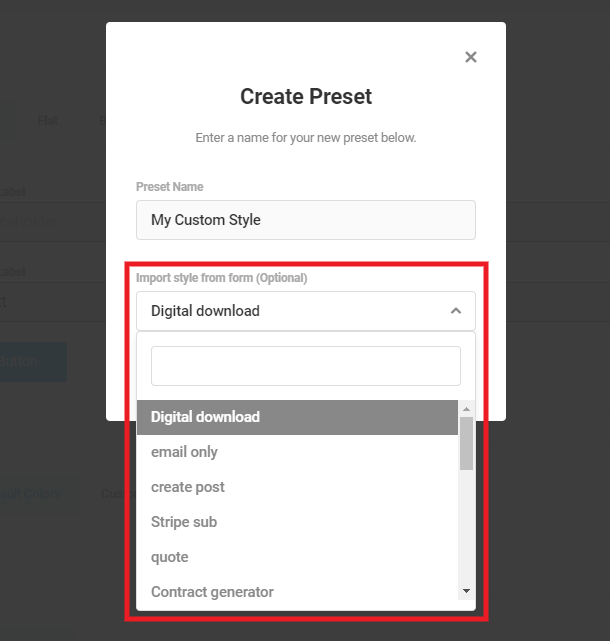Click the list scrollbar up arrow
Screen dimensions: 610x641
point(466,409)
